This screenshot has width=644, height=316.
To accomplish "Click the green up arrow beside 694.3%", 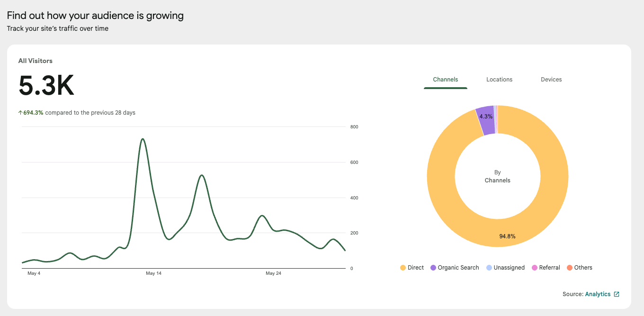I will point(20,113).
